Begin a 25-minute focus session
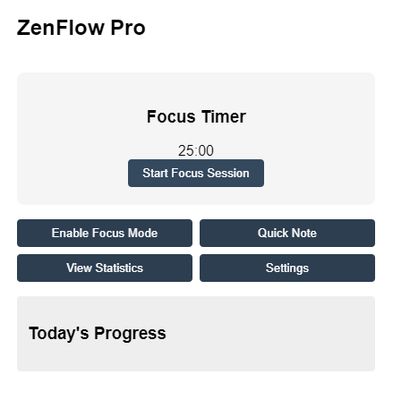The image size is (393, 400). (196, 173)
